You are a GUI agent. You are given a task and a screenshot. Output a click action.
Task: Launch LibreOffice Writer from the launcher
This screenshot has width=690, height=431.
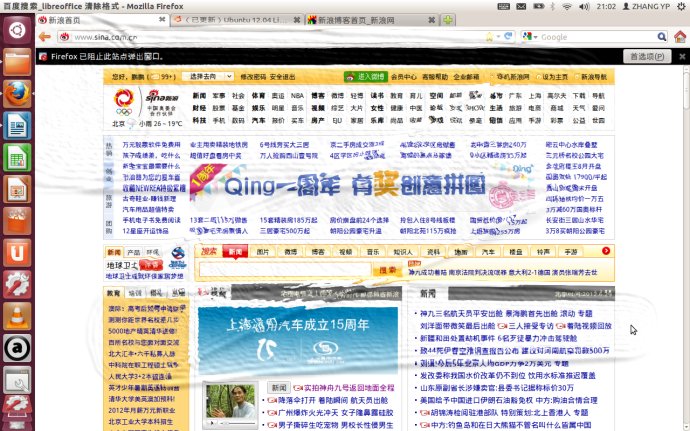pos(17,125)
